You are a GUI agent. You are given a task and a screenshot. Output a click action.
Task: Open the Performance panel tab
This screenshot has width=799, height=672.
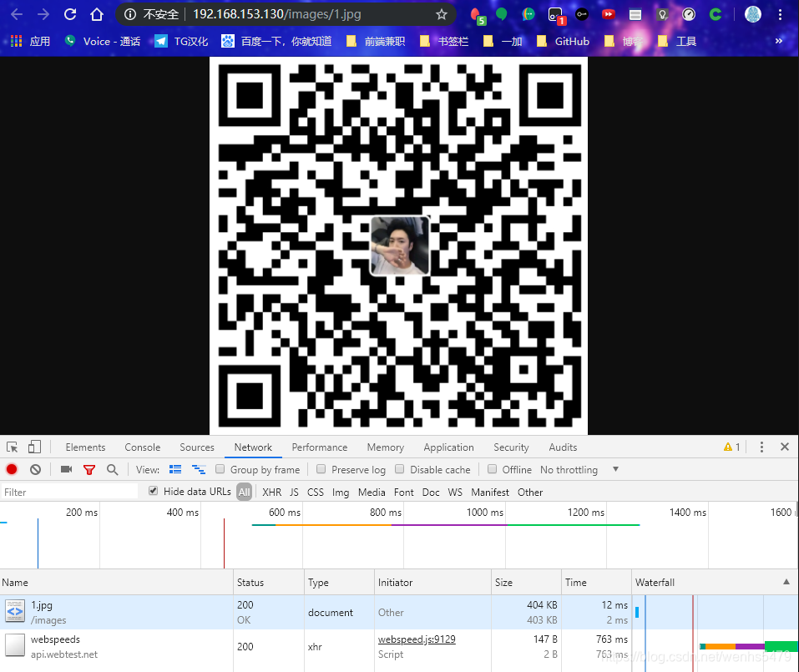click(320, 447)
